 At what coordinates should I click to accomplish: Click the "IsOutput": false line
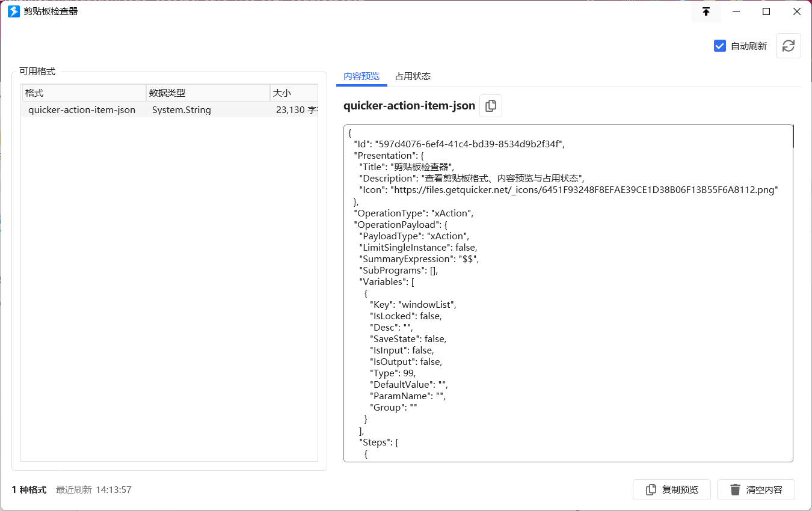pyautogui.click(x=406, y=362)
